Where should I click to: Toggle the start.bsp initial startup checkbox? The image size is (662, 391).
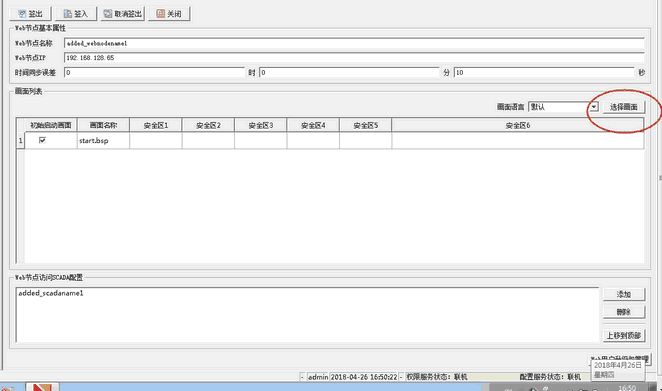click(x=42, y=140)
